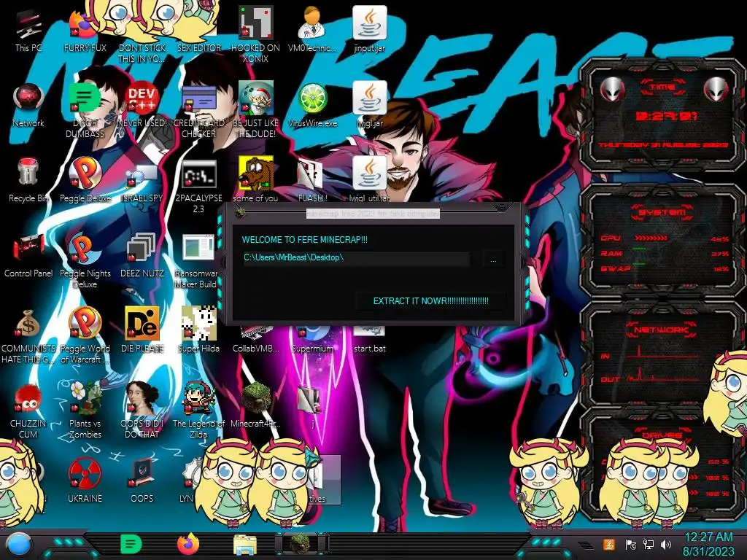Launch Firefox from the taskbar

(188, 544)
